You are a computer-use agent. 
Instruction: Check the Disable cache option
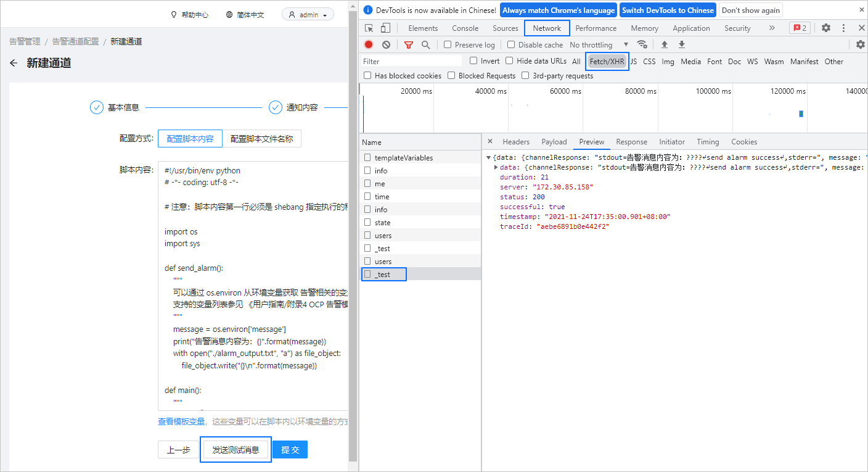(x=511, y=44)
